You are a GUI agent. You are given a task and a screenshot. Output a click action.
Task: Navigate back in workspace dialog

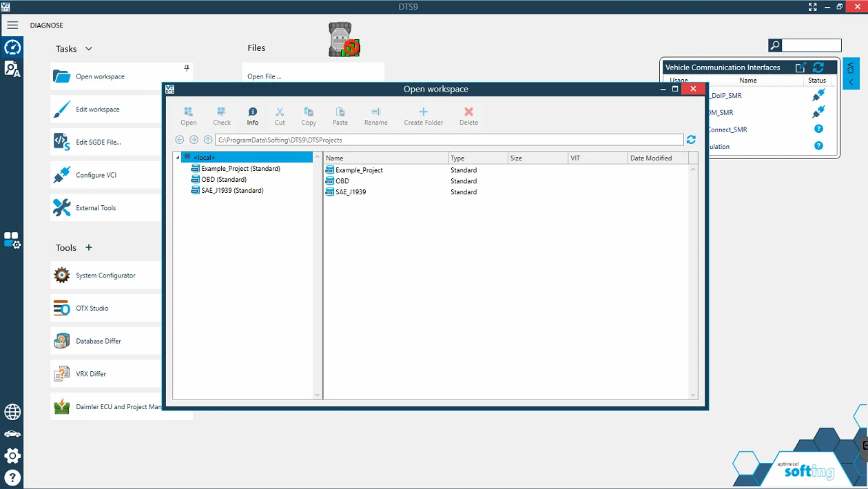pyautogui.click(x=180, y=140)
